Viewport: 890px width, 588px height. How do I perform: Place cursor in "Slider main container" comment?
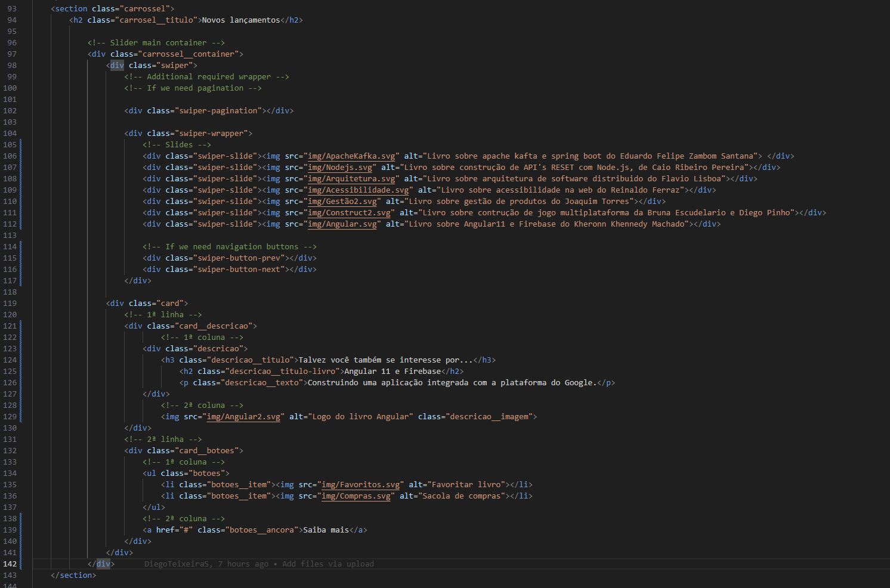coord(156,43)
